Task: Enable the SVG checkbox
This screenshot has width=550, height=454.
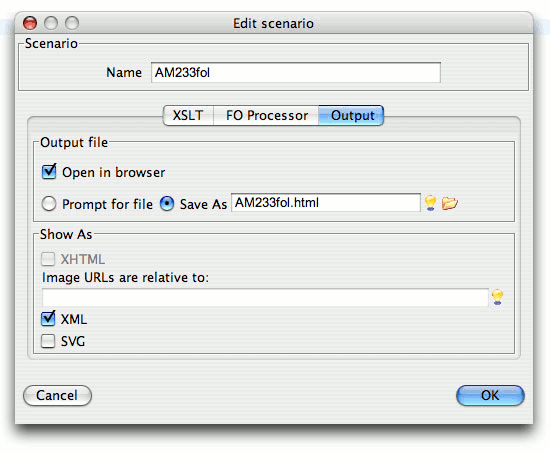Action: pyautogui.click(x=48, y=341)
